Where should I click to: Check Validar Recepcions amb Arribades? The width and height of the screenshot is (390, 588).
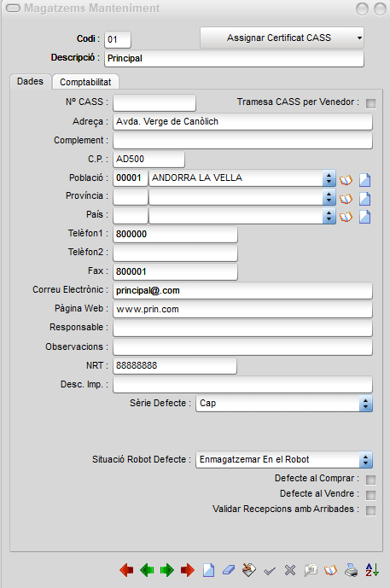pos(370,510)
